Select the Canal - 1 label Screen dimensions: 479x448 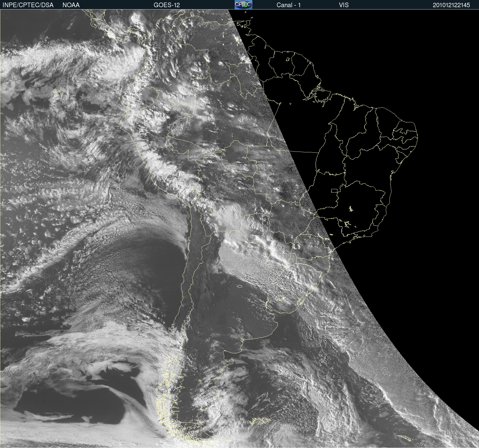289,5
